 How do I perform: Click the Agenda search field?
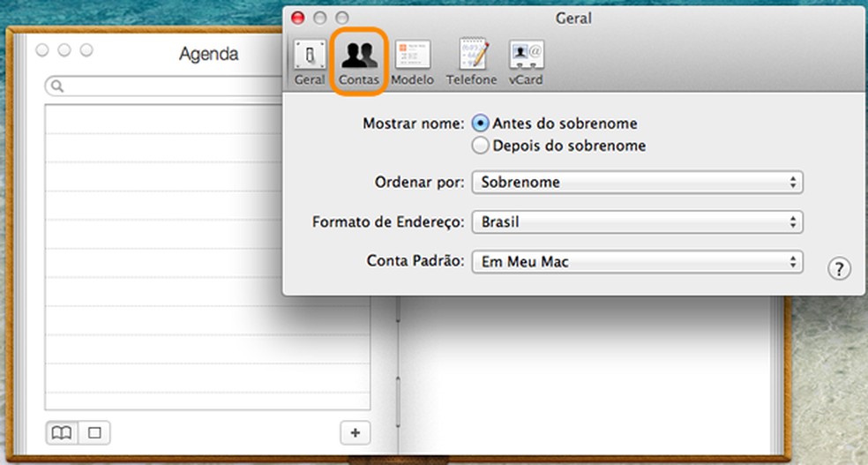pos(166,86)
